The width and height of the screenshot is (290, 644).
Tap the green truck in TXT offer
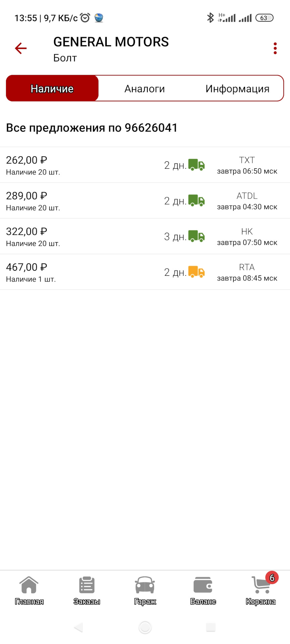196,165
